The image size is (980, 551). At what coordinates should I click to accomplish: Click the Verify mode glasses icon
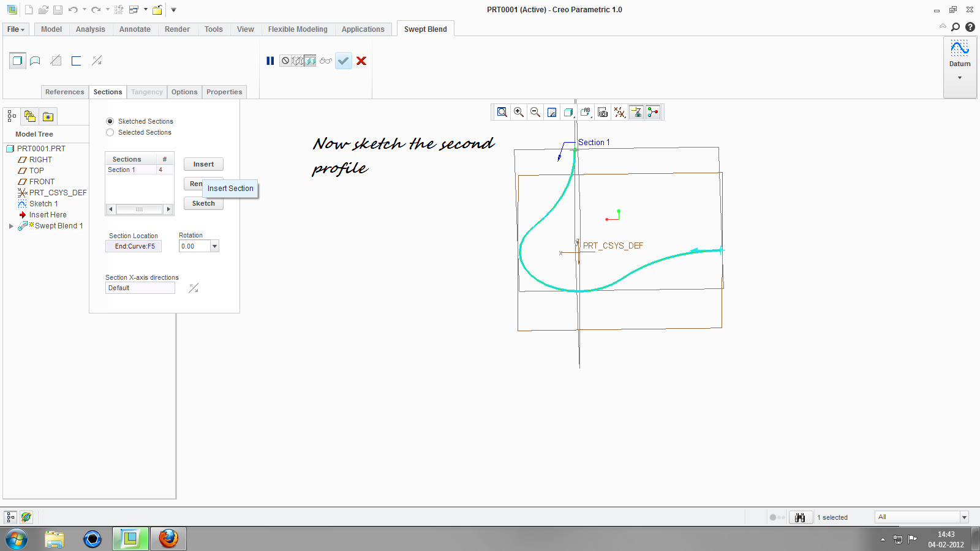click(x=326, y=61)
